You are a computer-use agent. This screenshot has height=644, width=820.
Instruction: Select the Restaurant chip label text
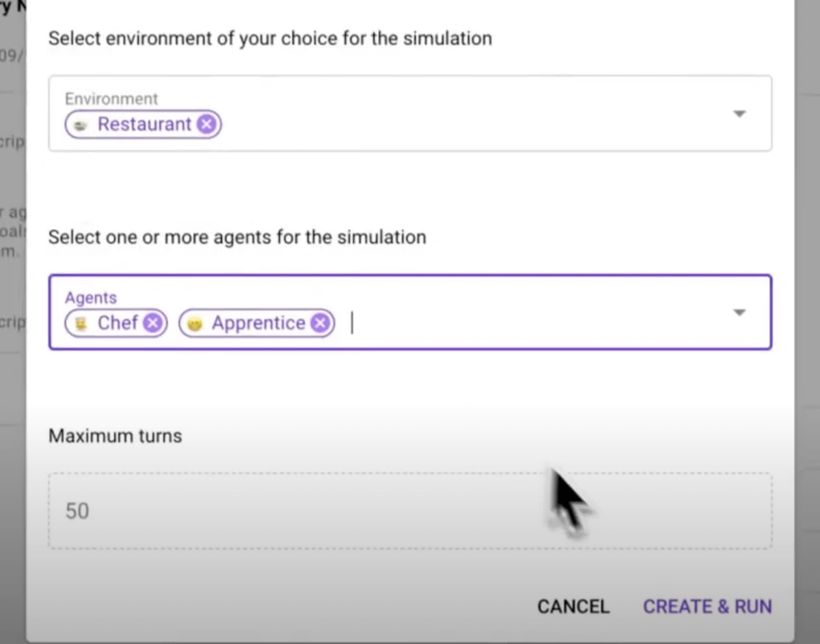pyautogui.click(x=144, y=124)
